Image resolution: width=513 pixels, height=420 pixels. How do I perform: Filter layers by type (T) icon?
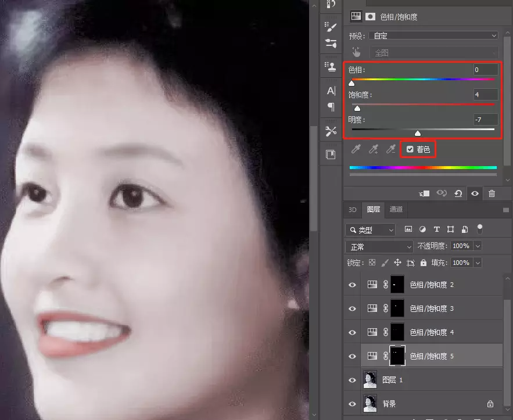[x=437, y=229]
